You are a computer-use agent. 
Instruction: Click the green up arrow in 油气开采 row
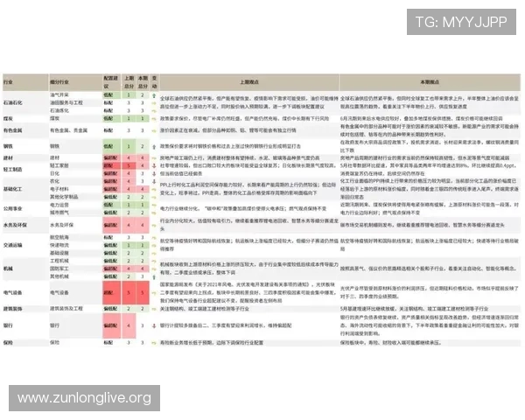pyautogui.click(x=154, y=95)
